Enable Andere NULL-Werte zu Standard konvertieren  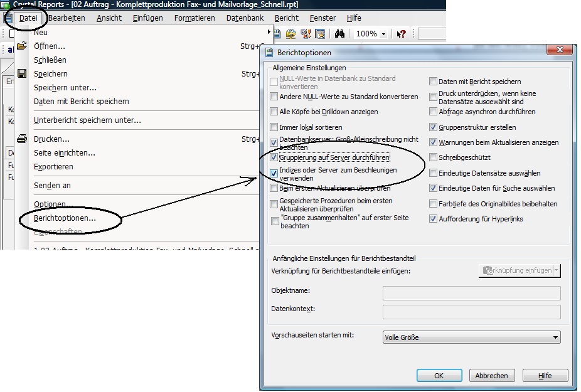click(274, 97)
